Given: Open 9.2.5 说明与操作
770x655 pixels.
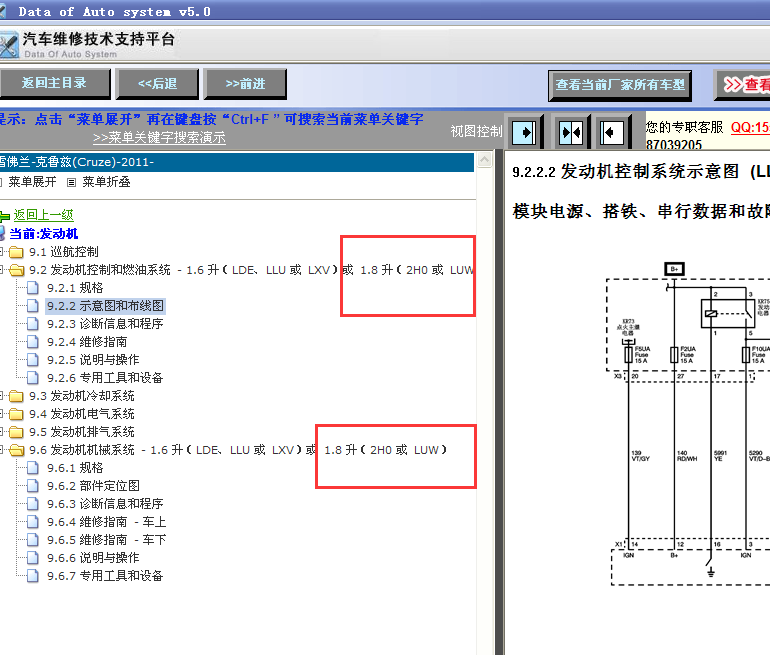Looking at the screenshot, I should pyautogui.click(x=93, y=360).
